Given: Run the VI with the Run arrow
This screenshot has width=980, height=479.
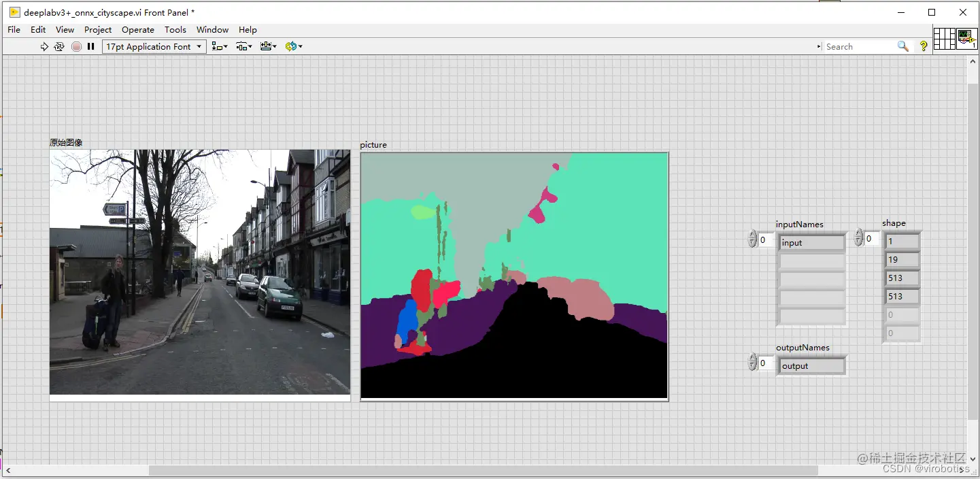Looking at the screenshot, I should 44,46.
